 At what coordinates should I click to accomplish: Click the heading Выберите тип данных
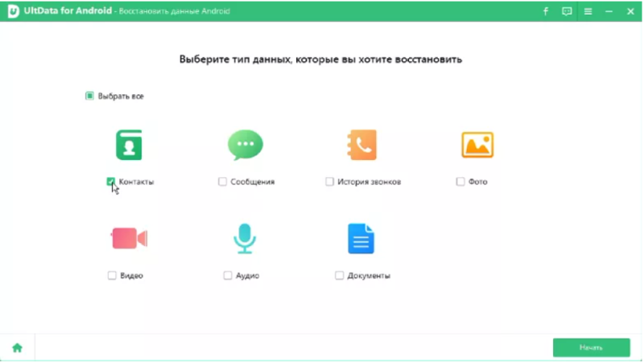click(320, 60)
